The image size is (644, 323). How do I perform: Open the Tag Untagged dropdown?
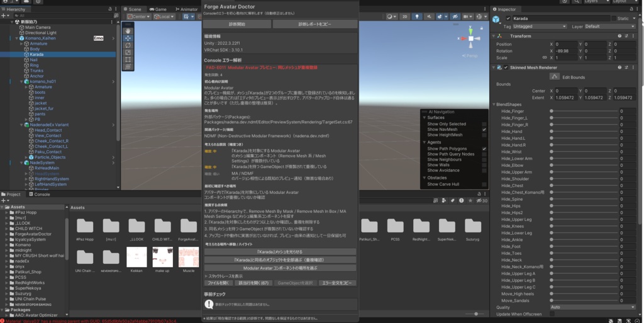click(x=540, y=26)
